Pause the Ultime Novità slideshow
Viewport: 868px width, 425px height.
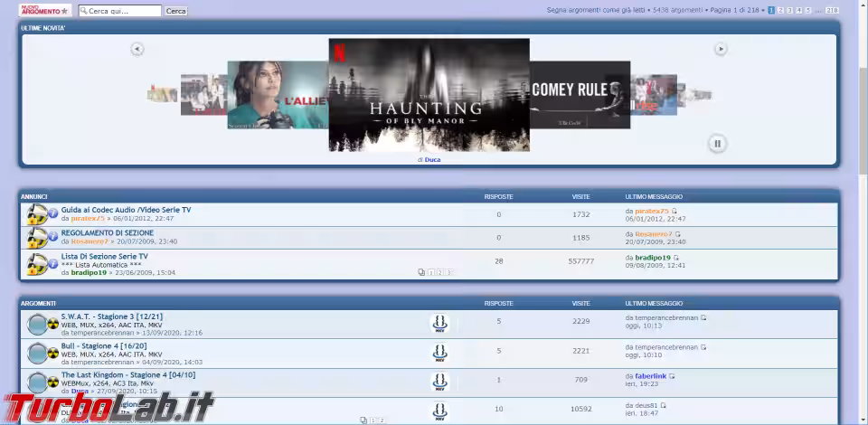click(717, 144)
